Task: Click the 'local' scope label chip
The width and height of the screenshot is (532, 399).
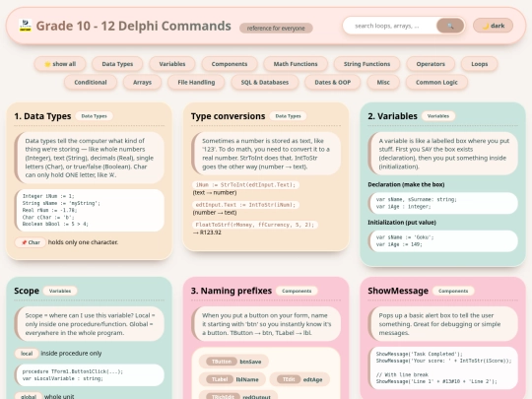Action: pyautogui.click(x=27, y=354)
